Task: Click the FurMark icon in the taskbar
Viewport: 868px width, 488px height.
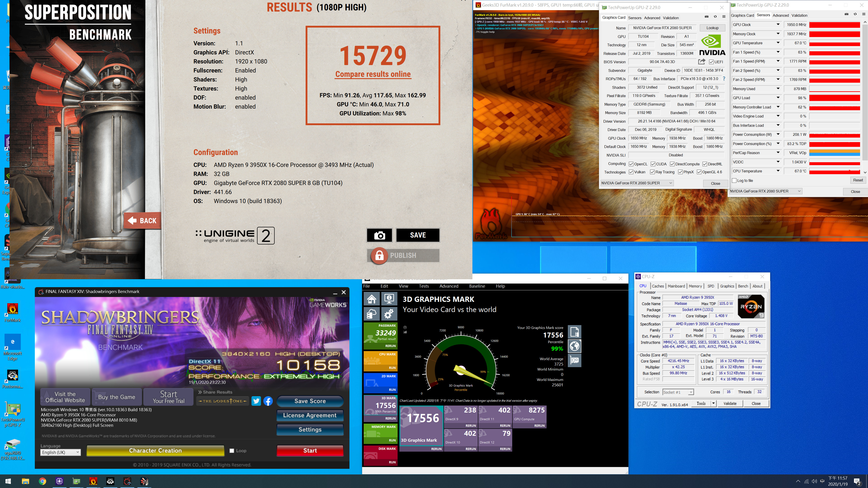Action: [x=93, y=481]
